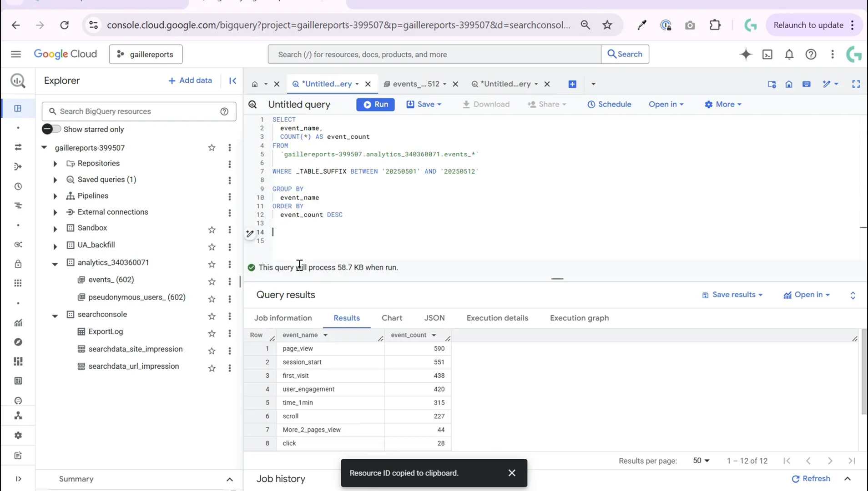Collapse the analytics_340360071 dataset
The width and height of the screenshot is (868, 491).
click(55, 264)
